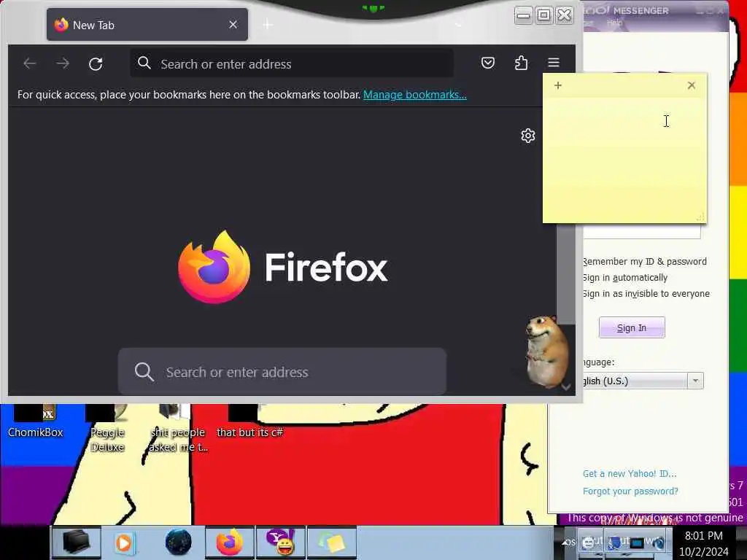Screen dimensions: 747x560
Task: Click Forgot your password? link
Action: click(x=630, y=491)
